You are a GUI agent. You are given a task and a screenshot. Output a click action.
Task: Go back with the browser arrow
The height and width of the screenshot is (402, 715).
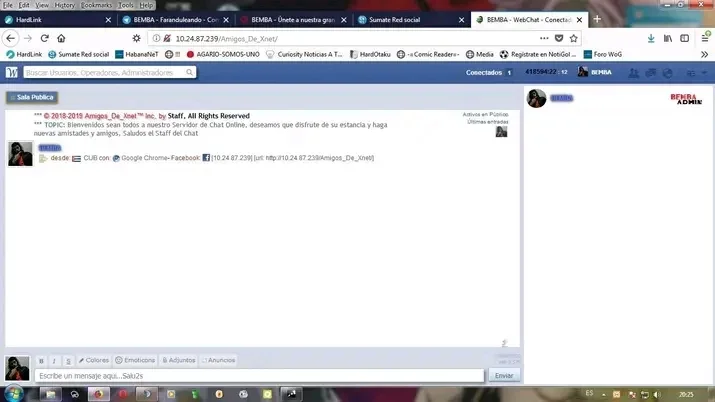[x=10, y=38]
